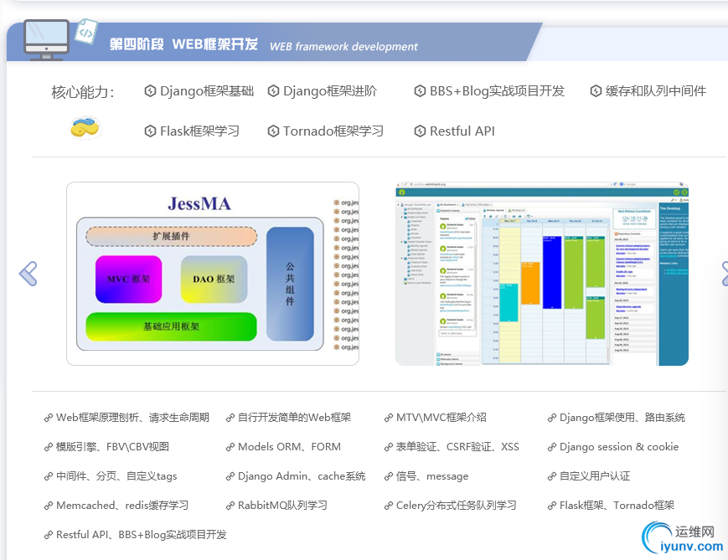Select the Django框架基础 skill
The image size is (728, 560).
click(x=207, y=91)
